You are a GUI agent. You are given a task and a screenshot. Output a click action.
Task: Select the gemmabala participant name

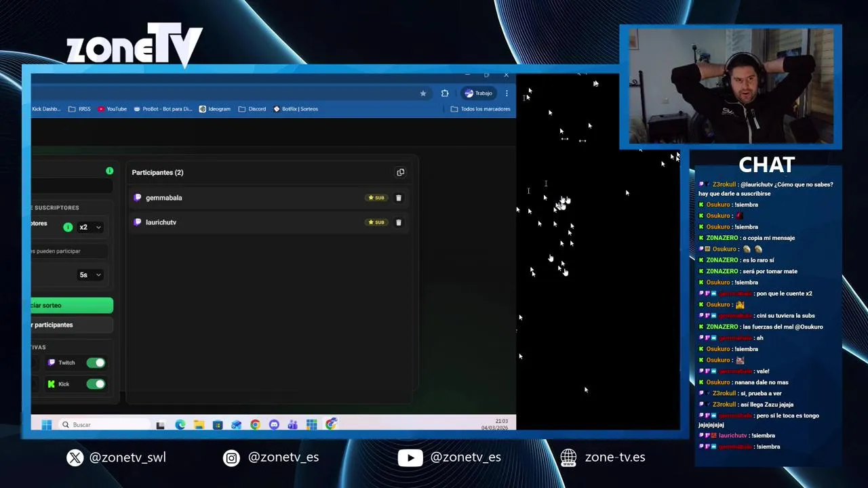pyautogui.click(x=163, y=198)
